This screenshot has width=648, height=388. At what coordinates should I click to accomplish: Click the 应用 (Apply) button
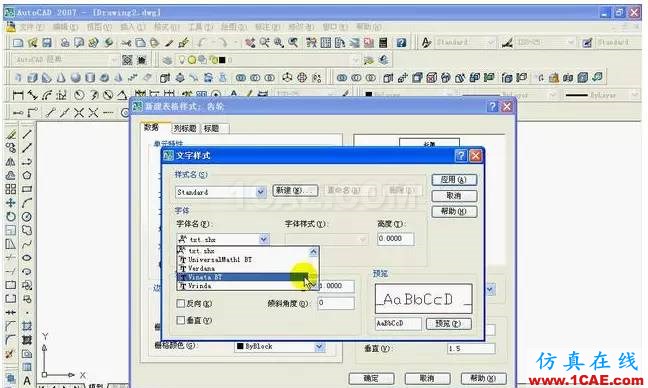454,180
